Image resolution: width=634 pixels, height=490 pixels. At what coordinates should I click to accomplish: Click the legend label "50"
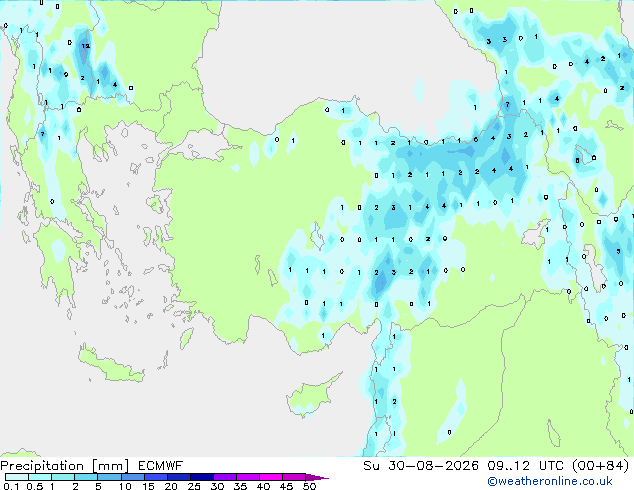(309, 486)
